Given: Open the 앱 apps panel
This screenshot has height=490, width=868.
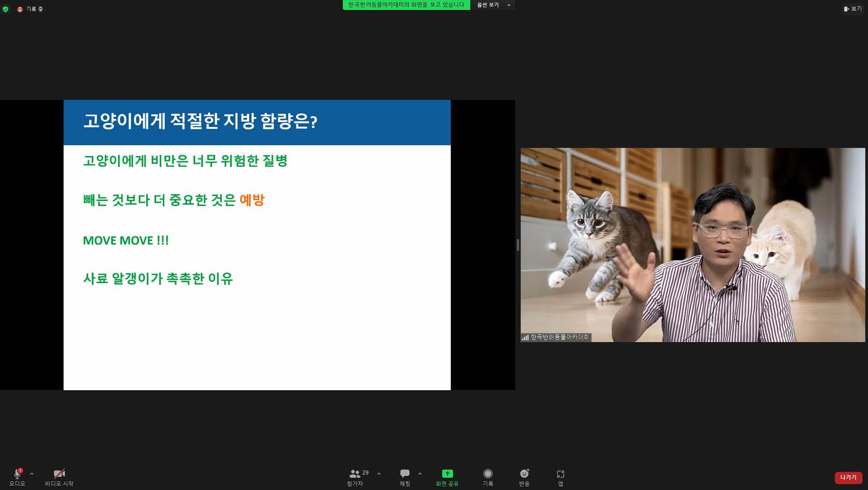Looking at the screenshot, I should (561, 477).
